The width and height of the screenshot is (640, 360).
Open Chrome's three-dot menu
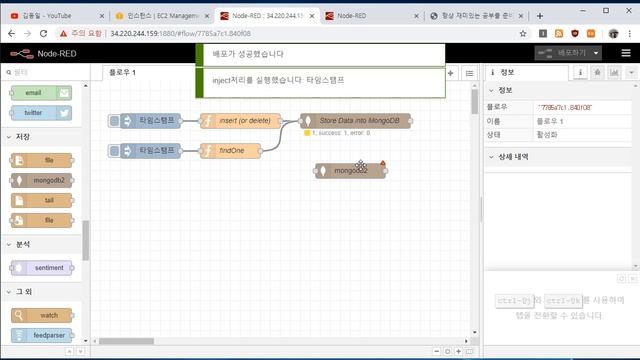(x=629, y=33)
